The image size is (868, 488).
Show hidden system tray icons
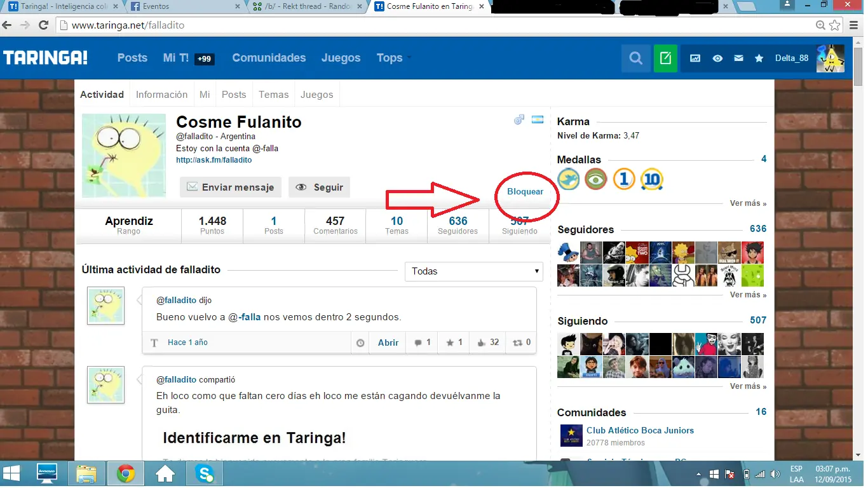[698, 474]
